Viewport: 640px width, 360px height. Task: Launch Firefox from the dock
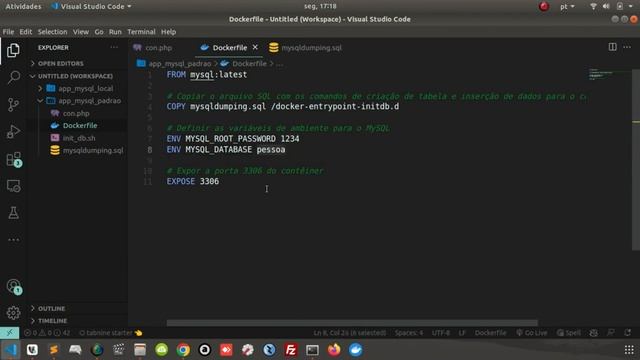coord(334,350)
